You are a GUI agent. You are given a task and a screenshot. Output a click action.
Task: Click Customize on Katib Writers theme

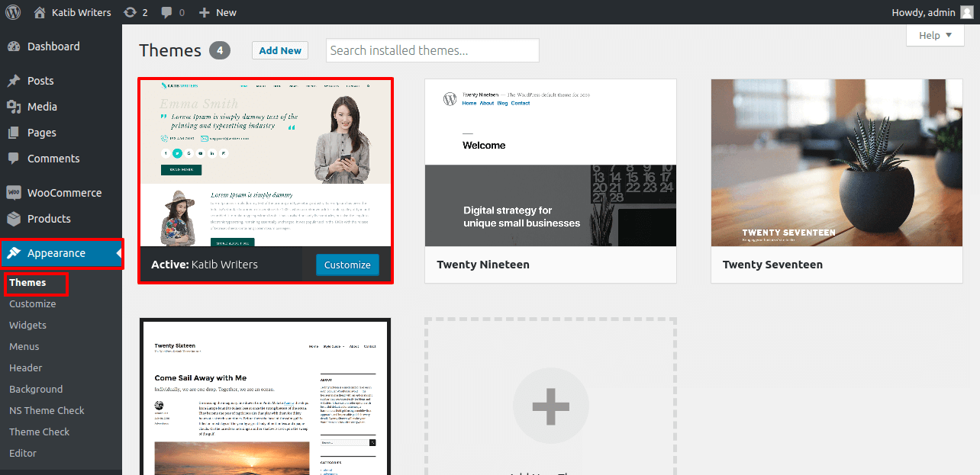click(x=347, y=265)
